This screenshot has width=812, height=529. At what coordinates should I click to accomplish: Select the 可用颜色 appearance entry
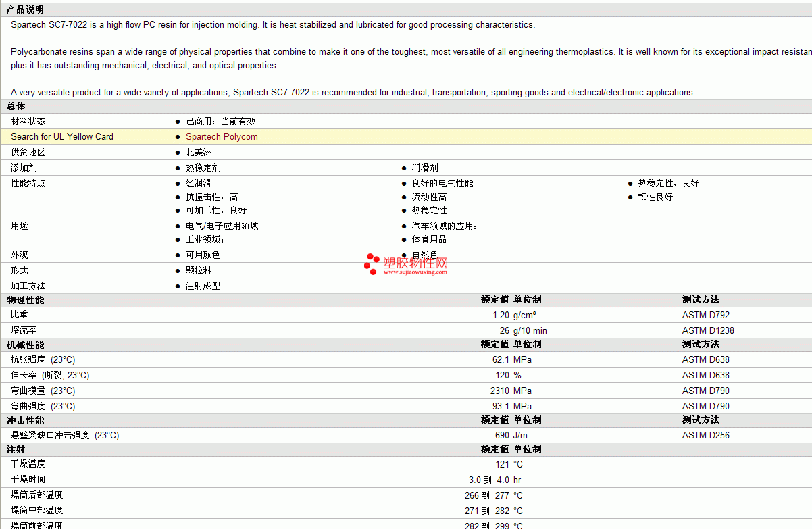click(x=203, y=255)
